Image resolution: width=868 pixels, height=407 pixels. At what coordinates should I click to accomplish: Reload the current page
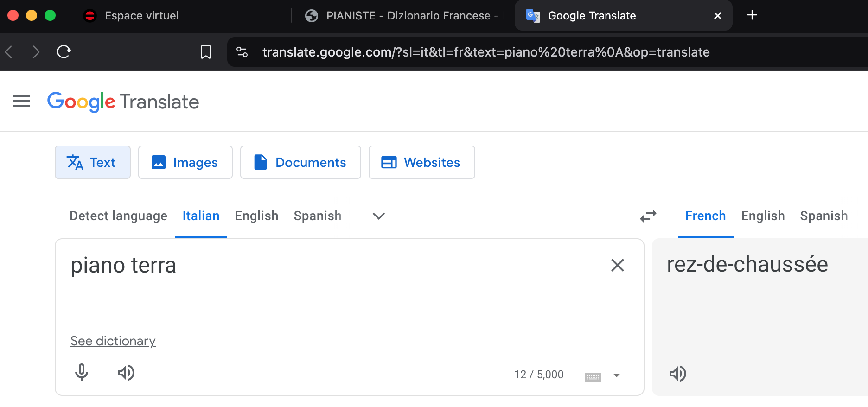(x=64, y=52)
